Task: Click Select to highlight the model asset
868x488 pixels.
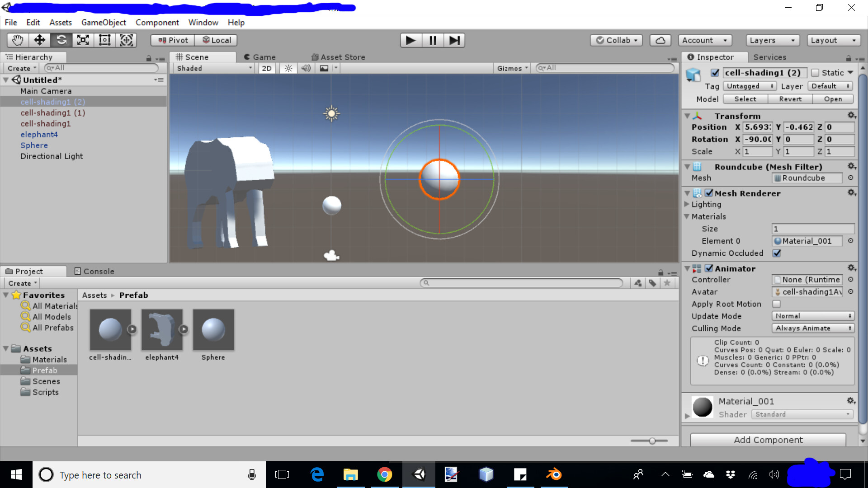Action: click(x=745, y=99)
